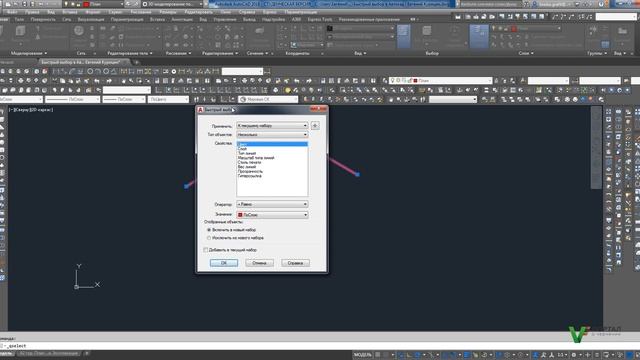Expand Слои ribbon panel title
This screenshot has width=640, height=360.
tap(526, 53)
